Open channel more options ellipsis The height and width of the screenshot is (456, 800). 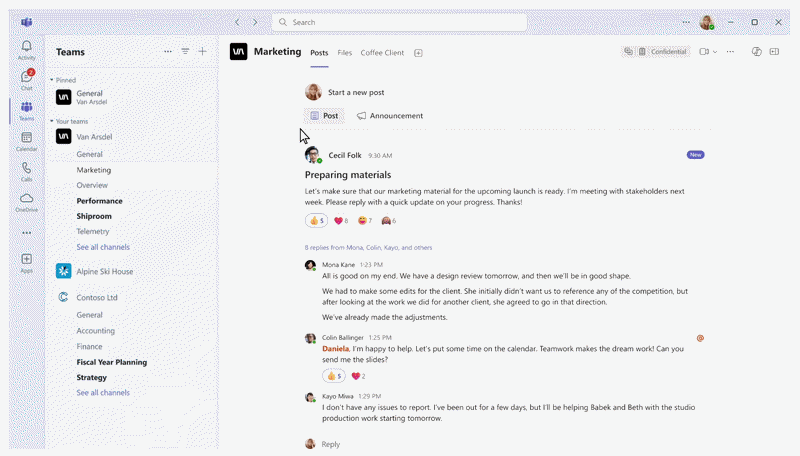click(731, 52)
